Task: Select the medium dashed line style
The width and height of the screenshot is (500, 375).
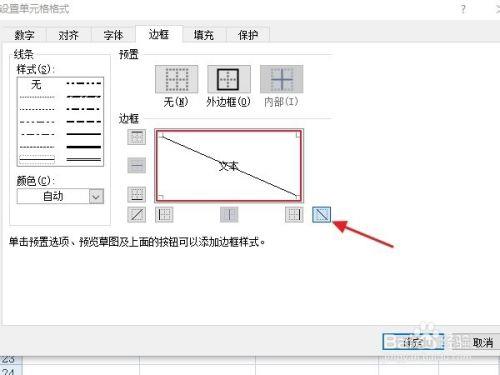Action: click(x=84, y=122)
